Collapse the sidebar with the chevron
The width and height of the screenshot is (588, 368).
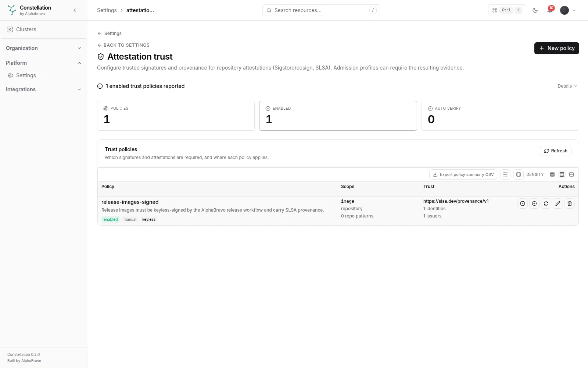(75, 10)
